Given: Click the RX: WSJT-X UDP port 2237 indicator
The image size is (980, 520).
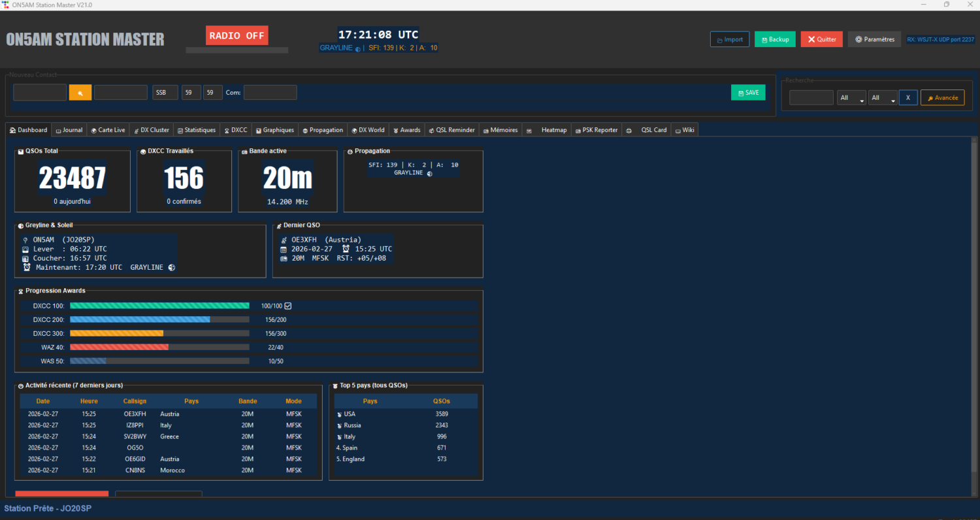Looking at the screenshot, I should (941, 39).
